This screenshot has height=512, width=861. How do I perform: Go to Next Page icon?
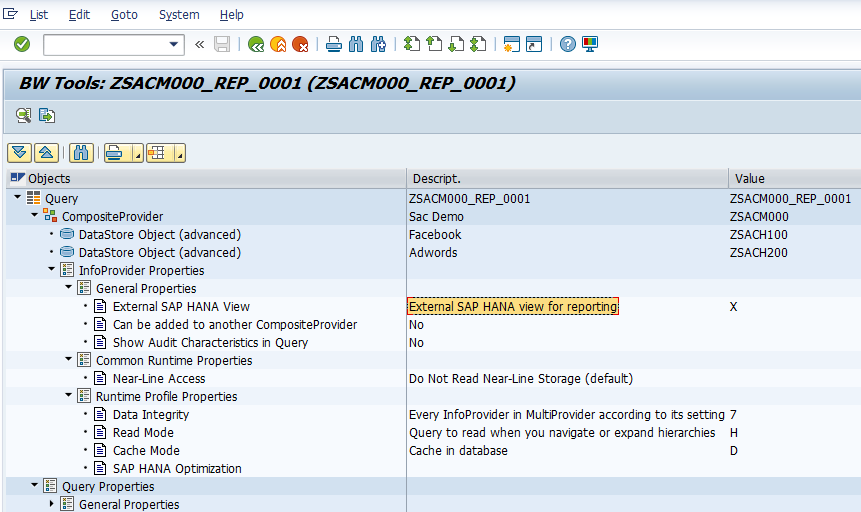coord(456,44)
